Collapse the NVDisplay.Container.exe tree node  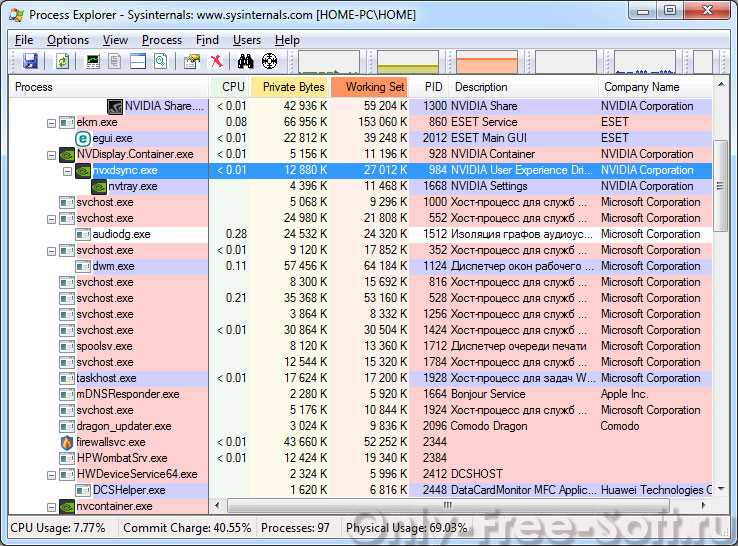tap(51, 155)
